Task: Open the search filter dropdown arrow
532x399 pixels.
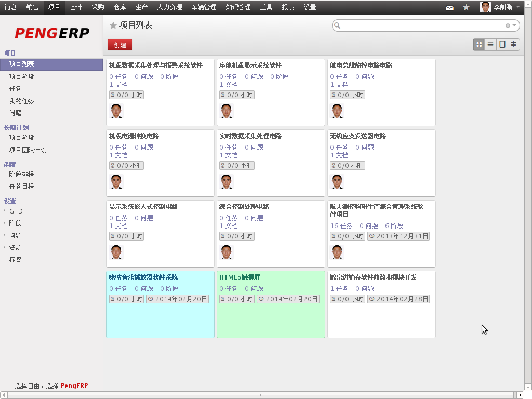Action: [514, 25]
